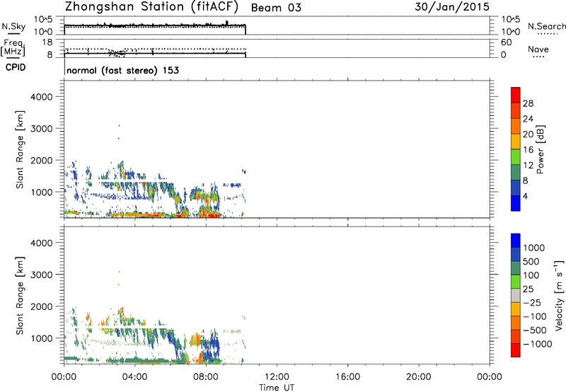This screenshot has height=392, width=566.
Task: Click the date 30/Jan/2015
Action: click(x=452, y=7)
